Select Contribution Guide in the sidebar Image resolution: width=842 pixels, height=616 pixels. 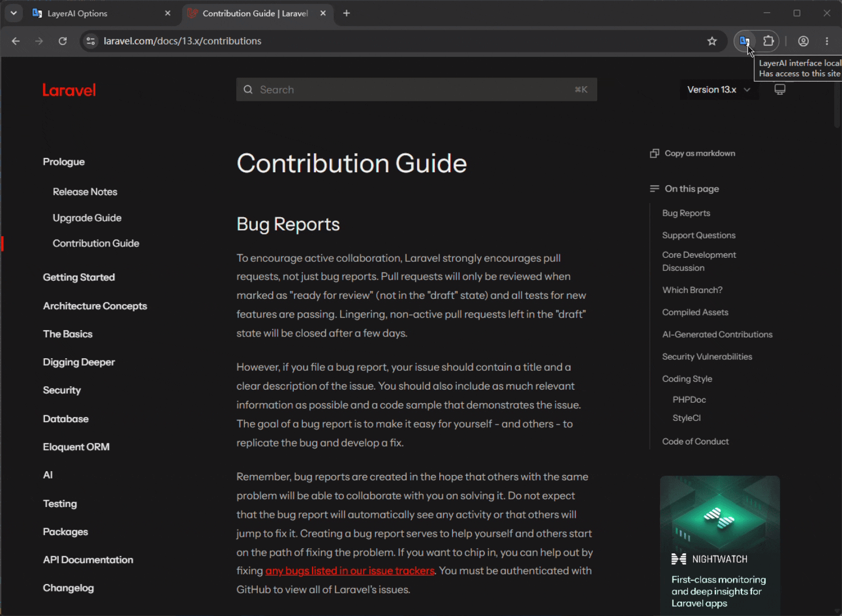tap(96, 244)
